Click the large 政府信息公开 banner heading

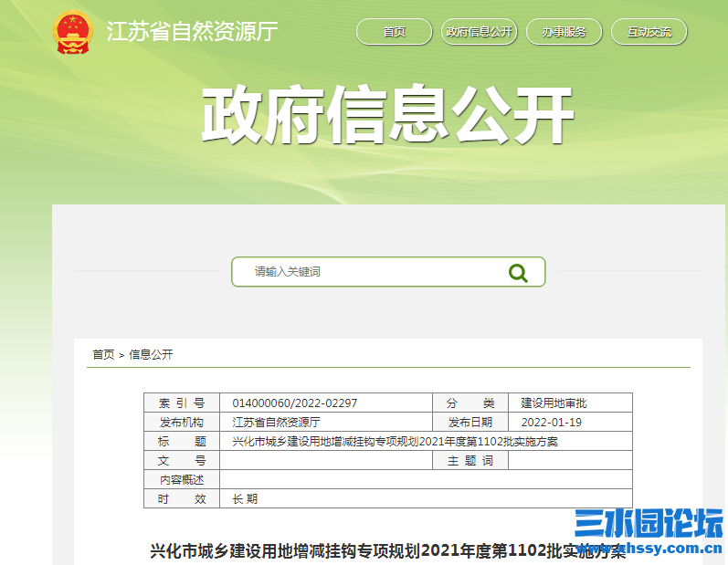coord(387,114)
